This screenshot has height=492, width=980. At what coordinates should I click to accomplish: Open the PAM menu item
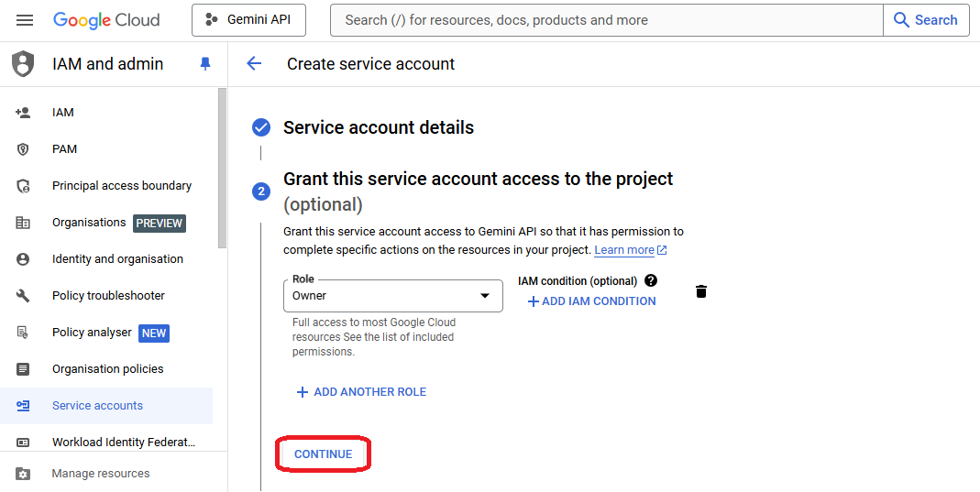click(x=64, y=149)
